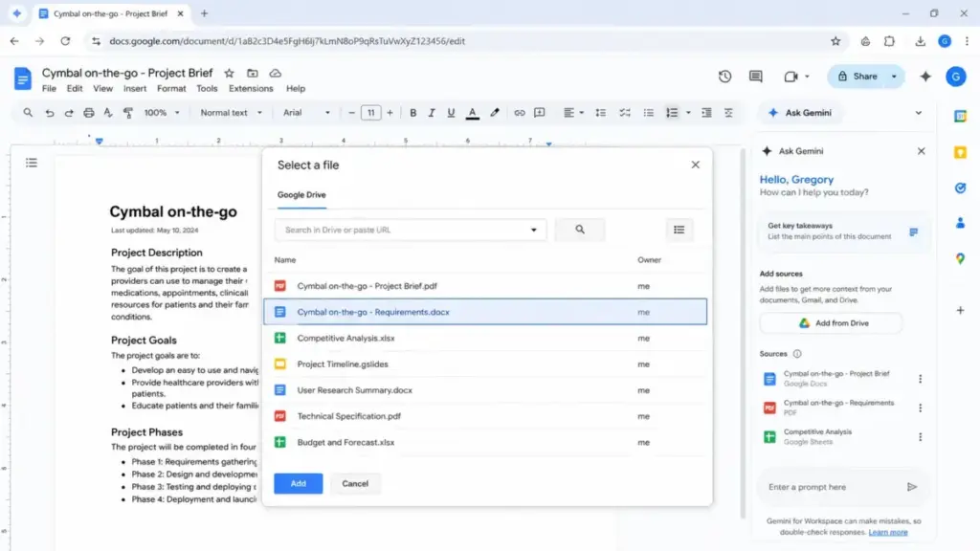Select User Research Summary.docx file

click(485, 390)
